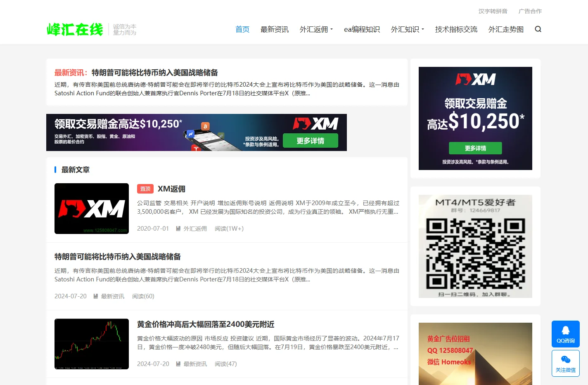The width and height of the screenshot is (588, 385).
Task: Open ea编程知识 nav item
Action: click(x=362, y=29)
